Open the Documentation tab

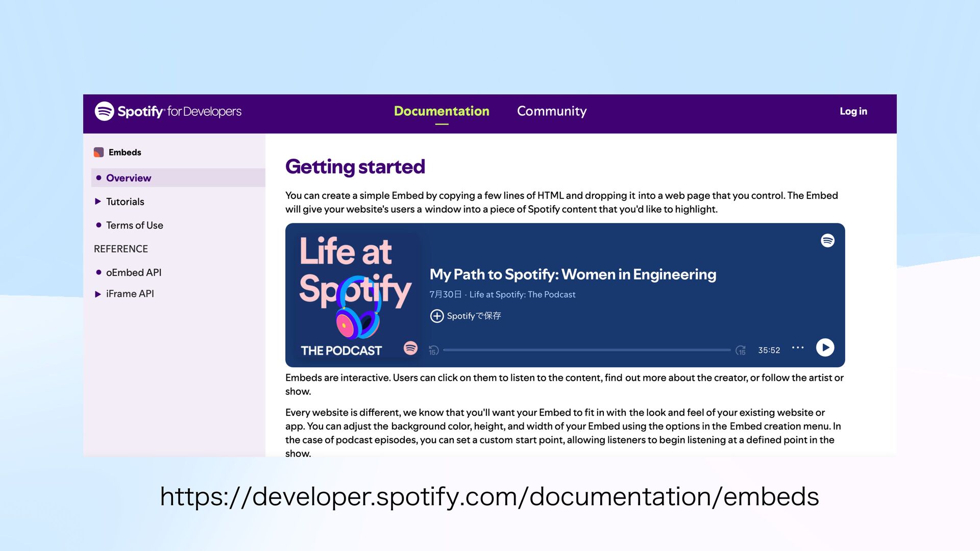pyautogui.click(x=442, y=111)
